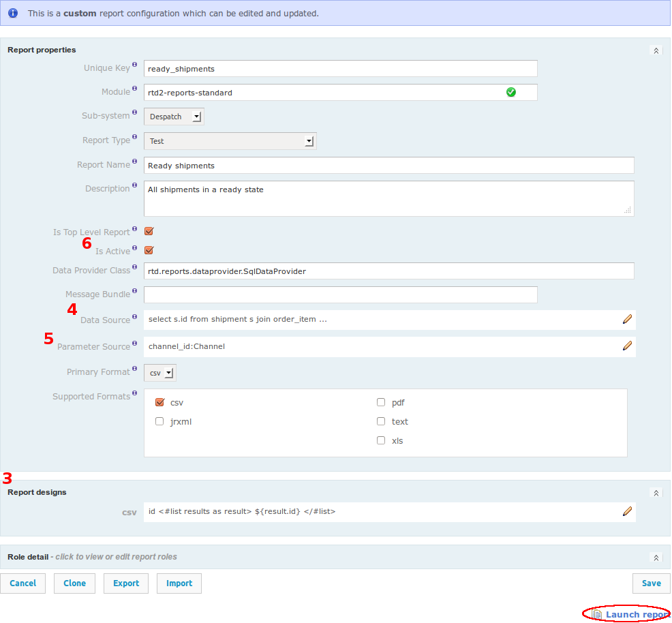
Task: Click the green checkmark beside Module field
Action: [x=511, y=91]
